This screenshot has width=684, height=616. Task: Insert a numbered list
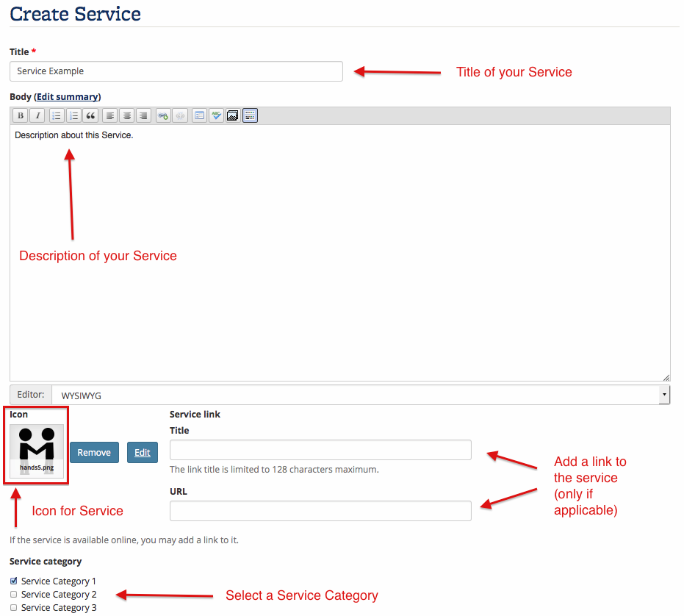click(x=73, y=115)
